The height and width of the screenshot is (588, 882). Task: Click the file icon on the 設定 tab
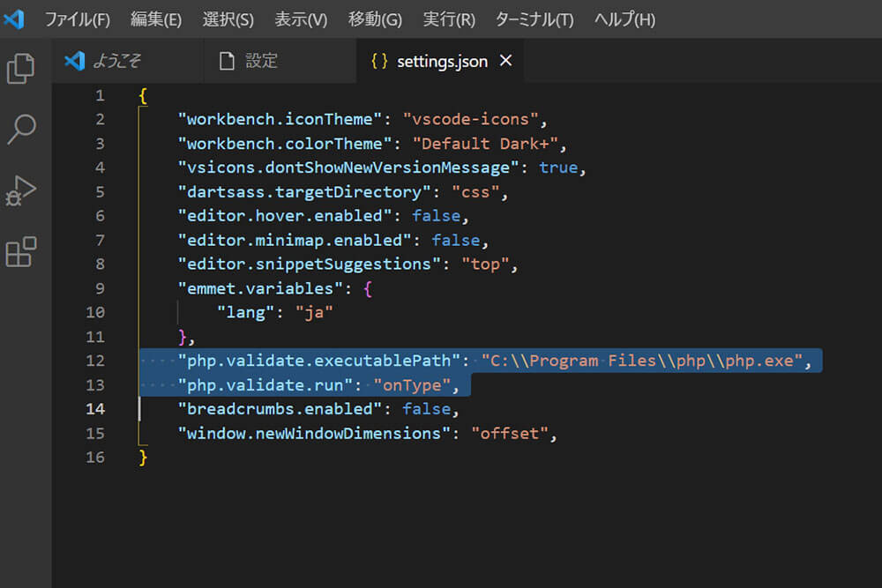click(x=227, y=61)
